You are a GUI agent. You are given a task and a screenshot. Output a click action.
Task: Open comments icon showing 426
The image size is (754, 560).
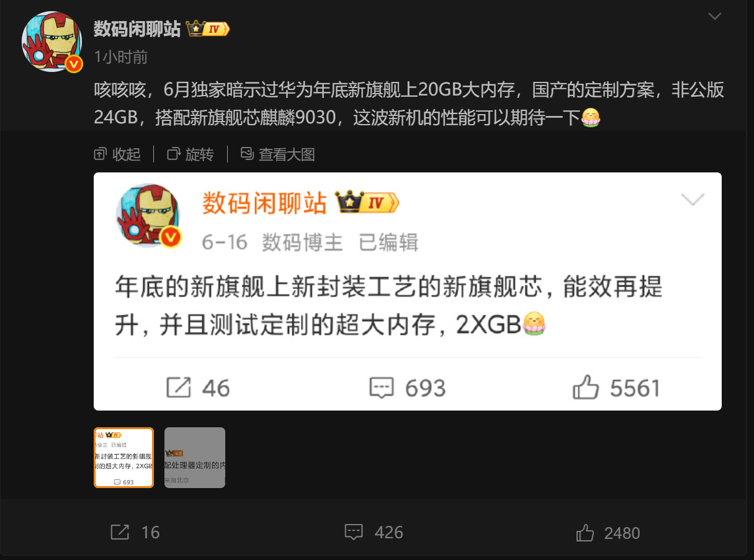pyautogui.click(x=354, y=532)
